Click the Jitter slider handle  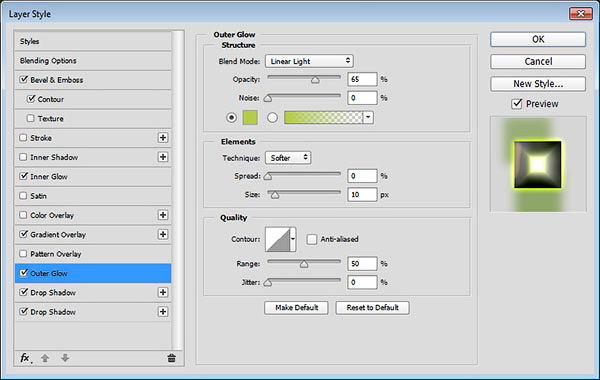click(268, 283)
